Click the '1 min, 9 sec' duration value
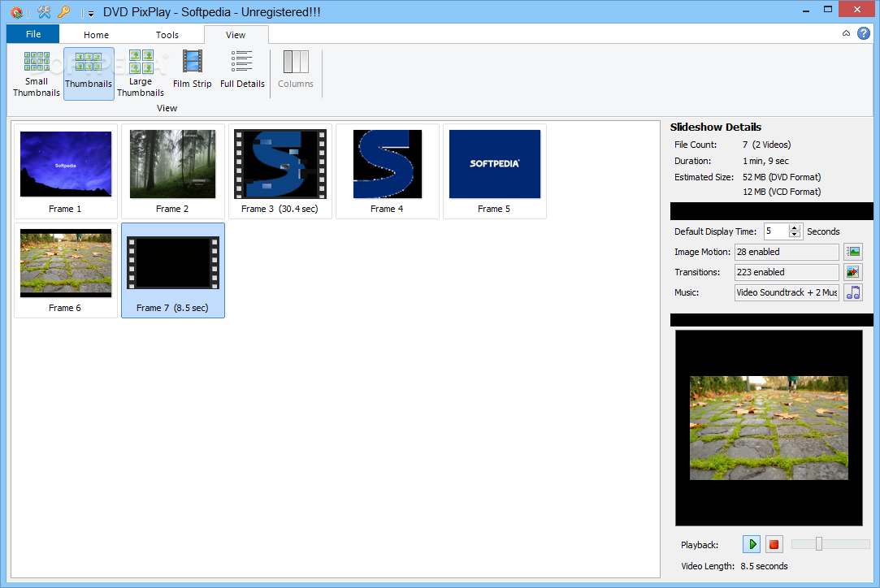Image resolution: width=880 pixels, height=588 pixels. 765,161
